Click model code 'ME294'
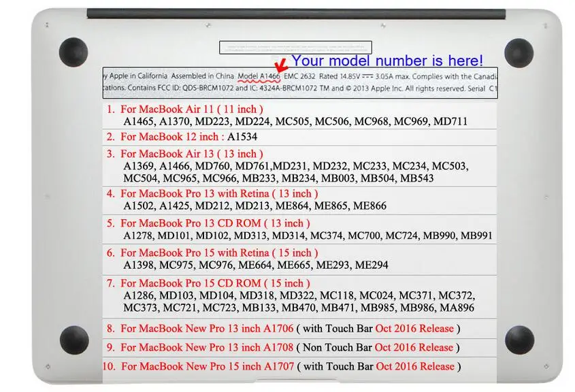Viewport: 575px width, 392px height. point(372,265)
